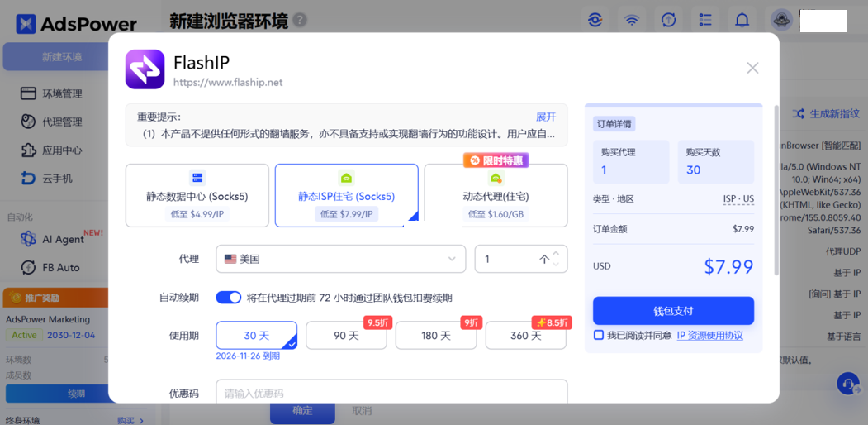Image resolution: width=868 pixels, height=425 pixels.
Task: Check the 我已阅读并同意 checkbox
Action: point(598,335)
